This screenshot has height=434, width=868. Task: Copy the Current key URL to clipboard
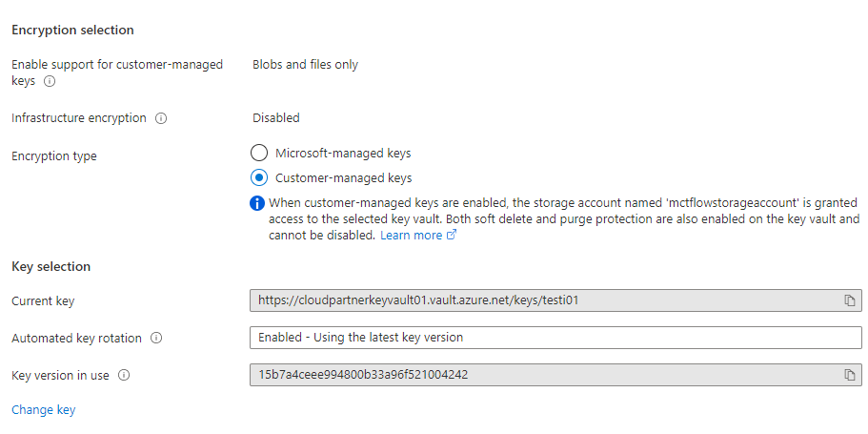849,300
